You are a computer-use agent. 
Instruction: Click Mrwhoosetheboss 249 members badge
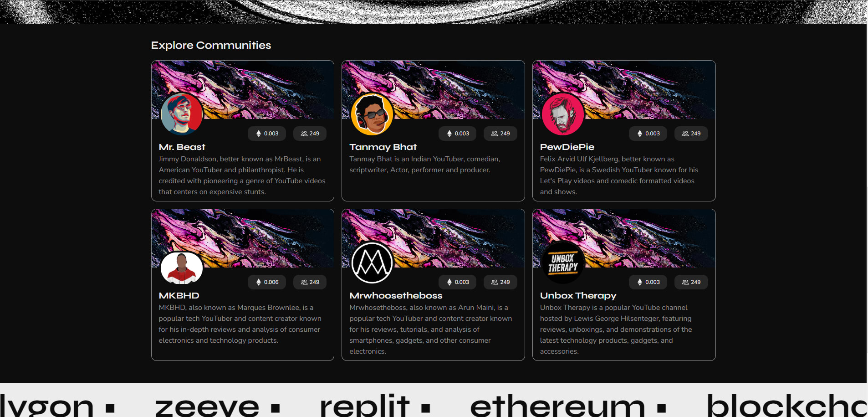500,282
